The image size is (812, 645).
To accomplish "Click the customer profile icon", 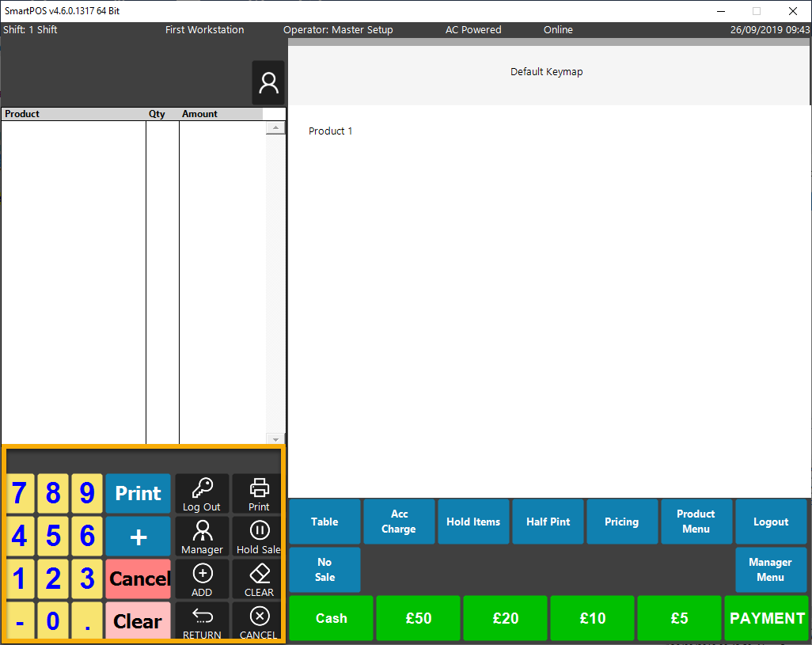I will tap(268, 83).
